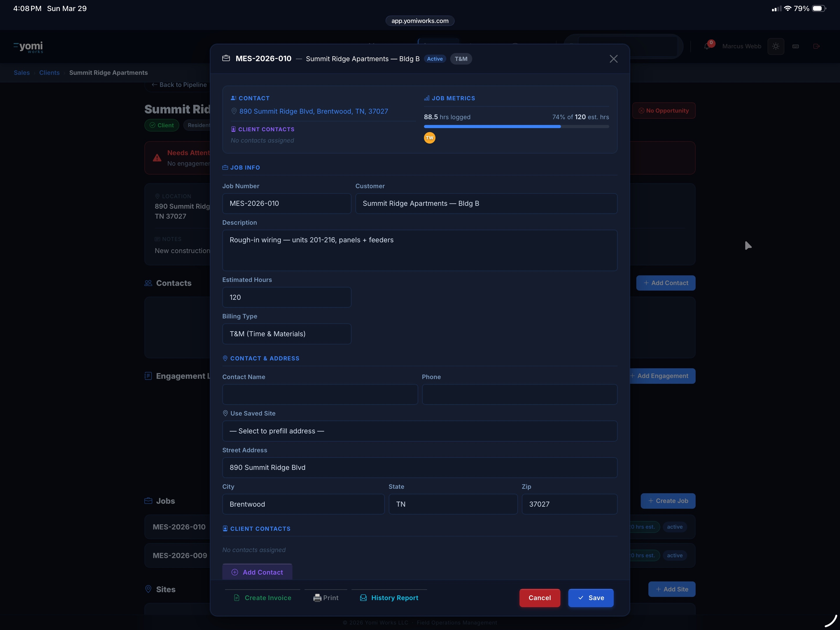Select the TW avatar under Job Metrics
Viewport: 840px width, 630px height.
pos(429,138)
